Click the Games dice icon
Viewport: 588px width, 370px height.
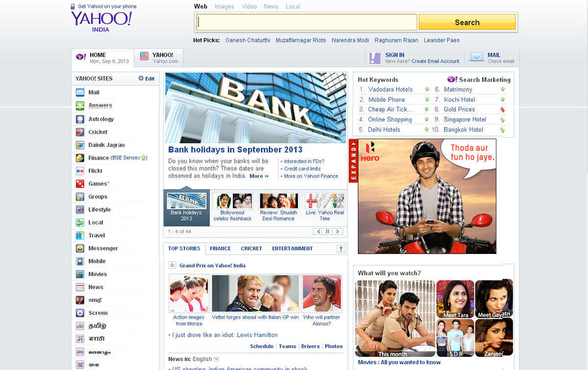click(x=80, y=184)
